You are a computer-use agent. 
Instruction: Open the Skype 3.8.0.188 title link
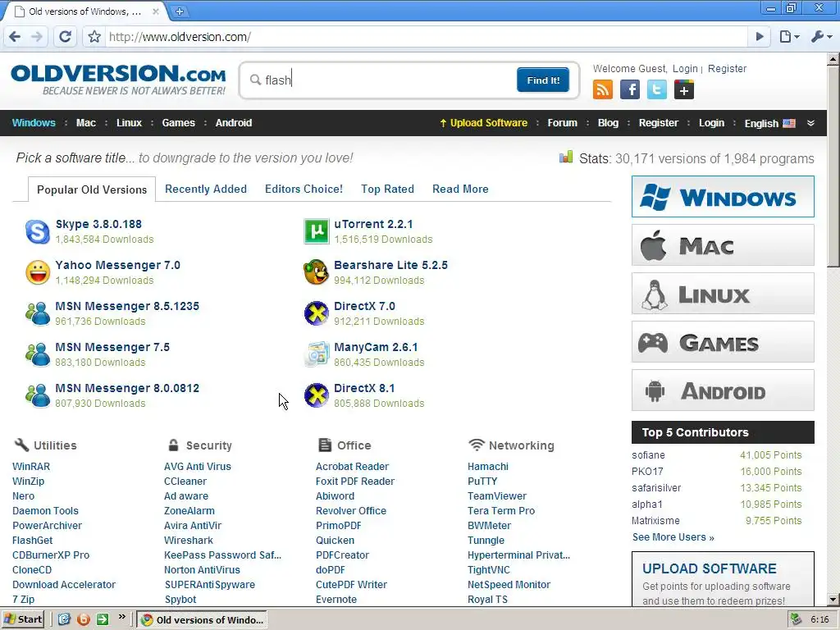pos(98,224)
